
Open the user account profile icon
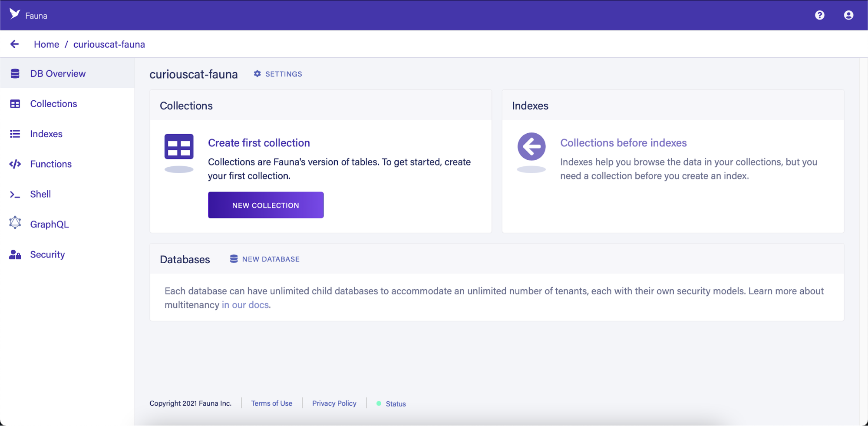(848, 15)
